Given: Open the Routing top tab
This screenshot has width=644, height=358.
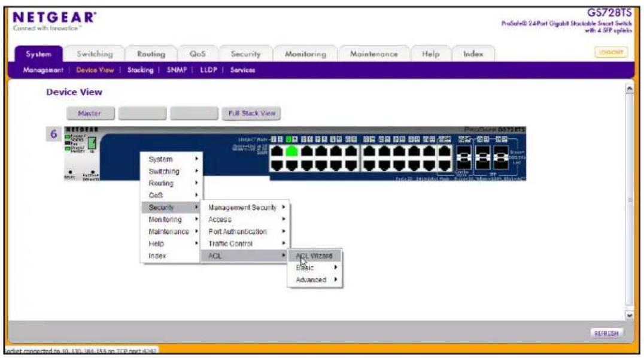Looking at the screenshot, I should (151, 54).
